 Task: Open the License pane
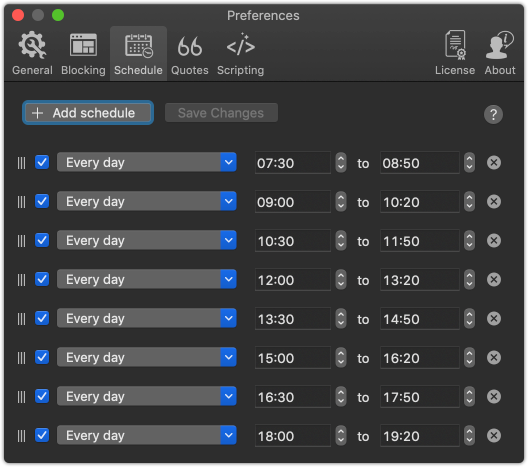click(x=455, y=54)
